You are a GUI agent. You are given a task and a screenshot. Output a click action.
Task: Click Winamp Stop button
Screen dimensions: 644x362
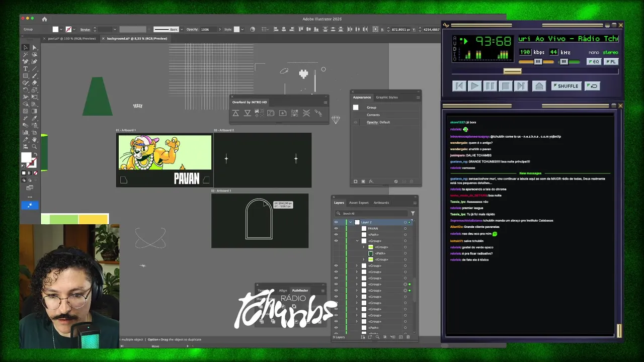506,86
